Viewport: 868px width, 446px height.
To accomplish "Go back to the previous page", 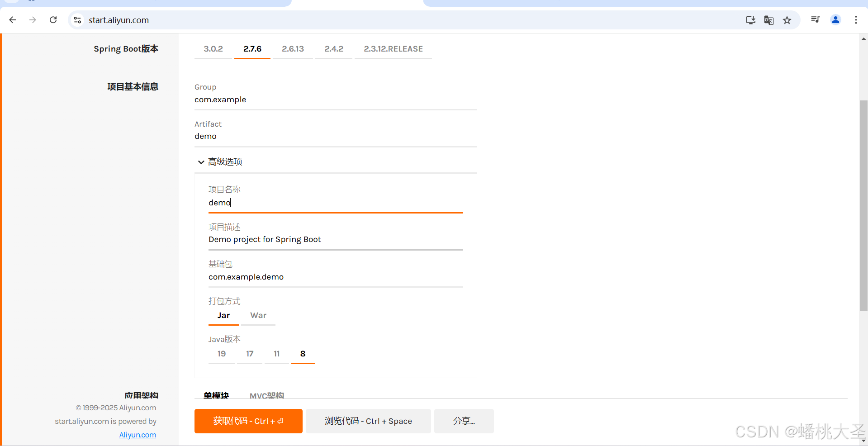I will pos(13,20).
